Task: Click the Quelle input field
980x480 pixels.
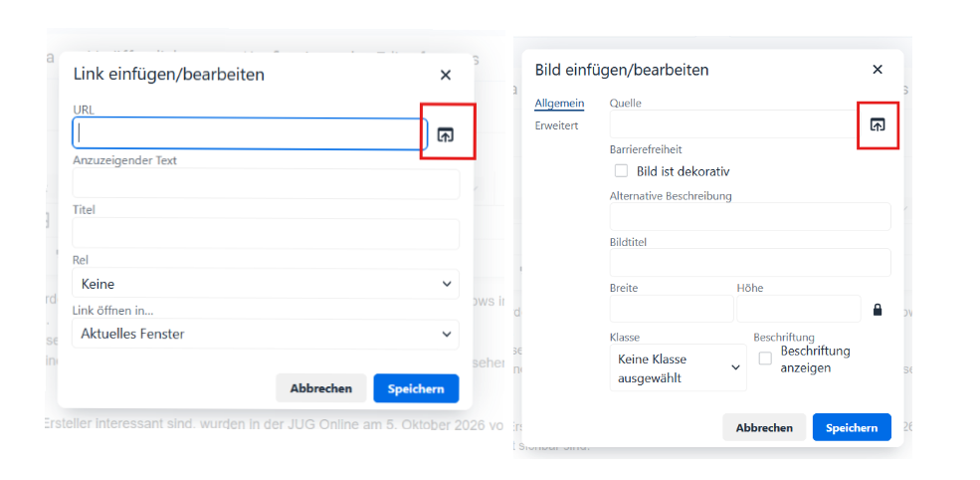Action: pos(735,124)
